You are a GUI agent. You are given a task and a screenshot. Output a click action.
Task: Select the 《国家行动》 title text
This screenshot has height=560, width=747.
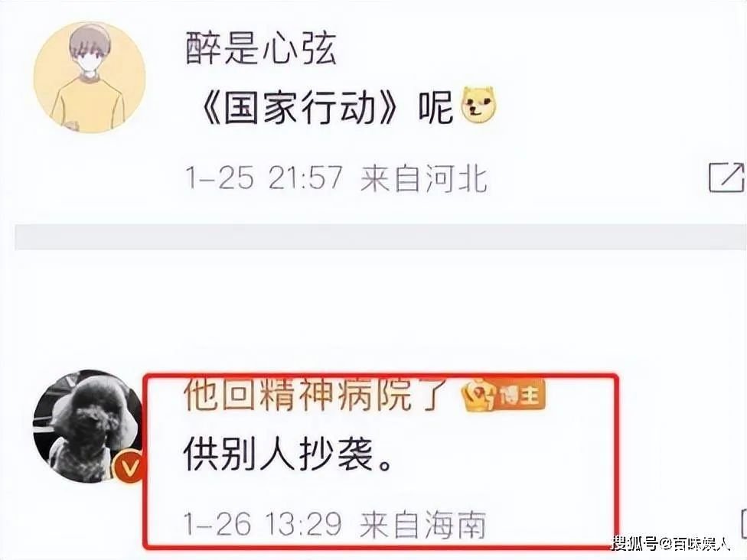point(298,107)
